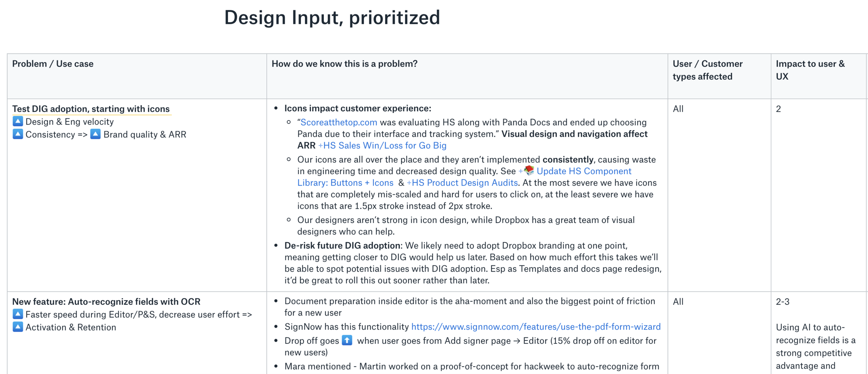Click the up-arrow emoji before Design & Eng velocity
This screenshot has width=868, height=374.
click(18, 121)
